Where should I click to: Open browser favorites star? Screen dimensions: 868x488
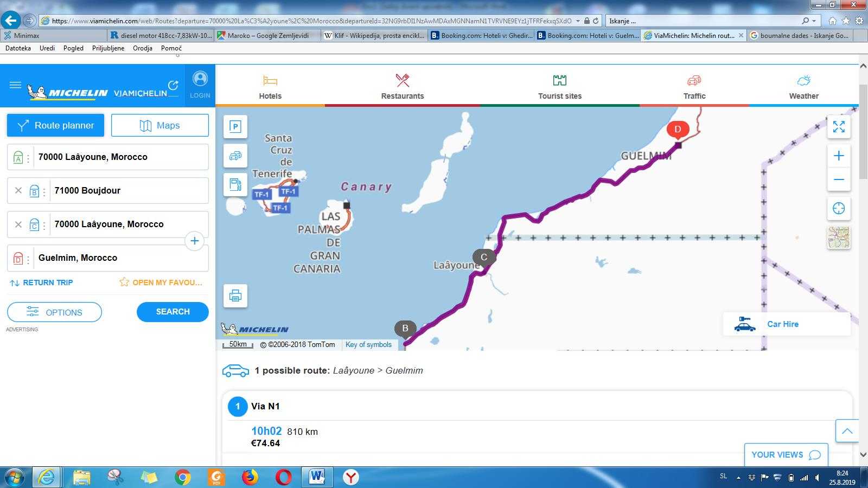pos(846,21)
